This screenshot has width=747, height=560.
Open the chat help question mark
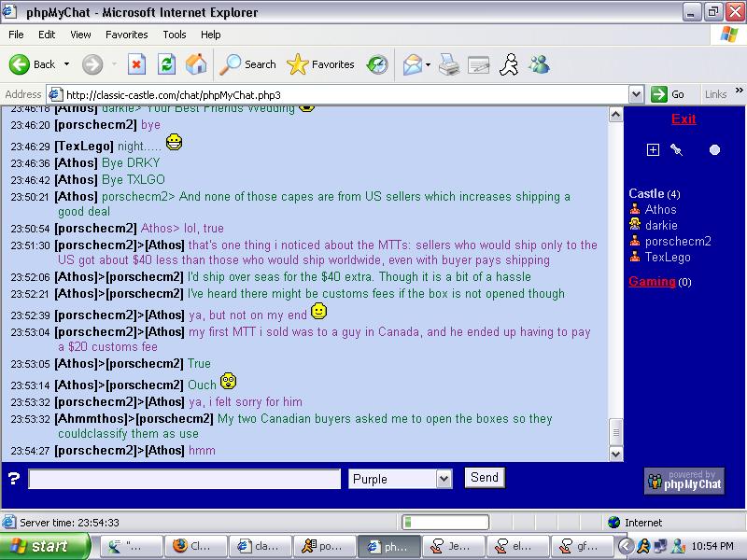click(x=14, y=479)
